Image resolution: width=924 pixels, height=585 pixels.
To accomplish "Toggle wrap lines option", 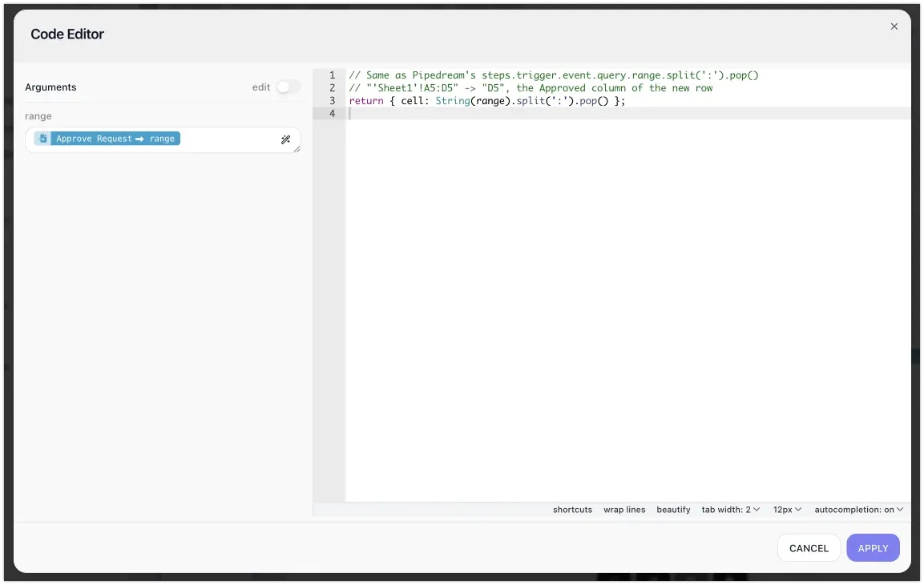I will pyautogui.click(x=624, y=510).
